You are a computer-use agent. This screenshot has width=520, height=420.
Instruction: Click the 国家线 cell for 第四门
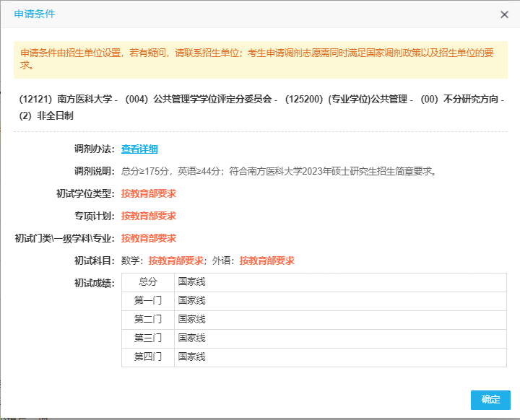[x=192, y=357]
